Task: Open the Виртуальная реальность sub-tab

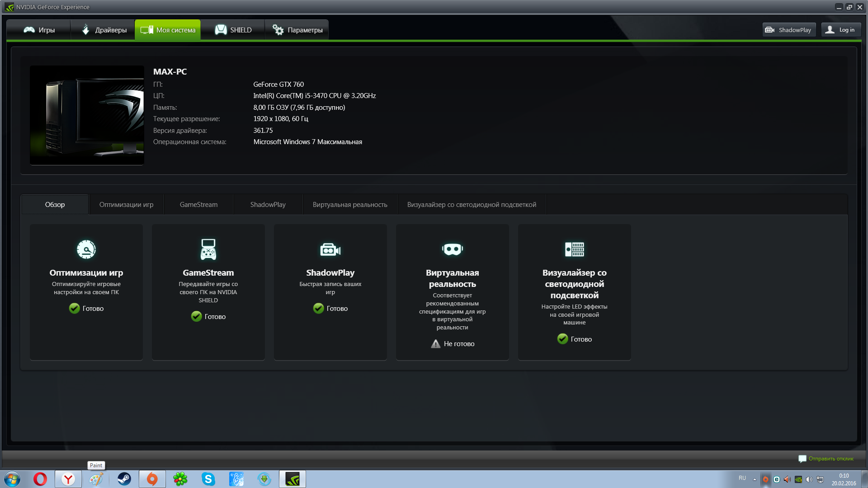Action: coord(350,205)
